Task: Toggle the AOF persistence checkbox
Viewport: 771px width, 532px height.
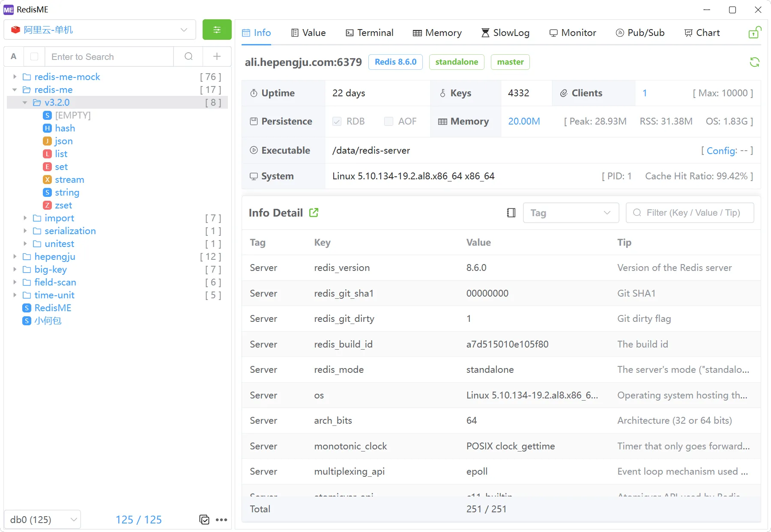Action: coord(388,122)
